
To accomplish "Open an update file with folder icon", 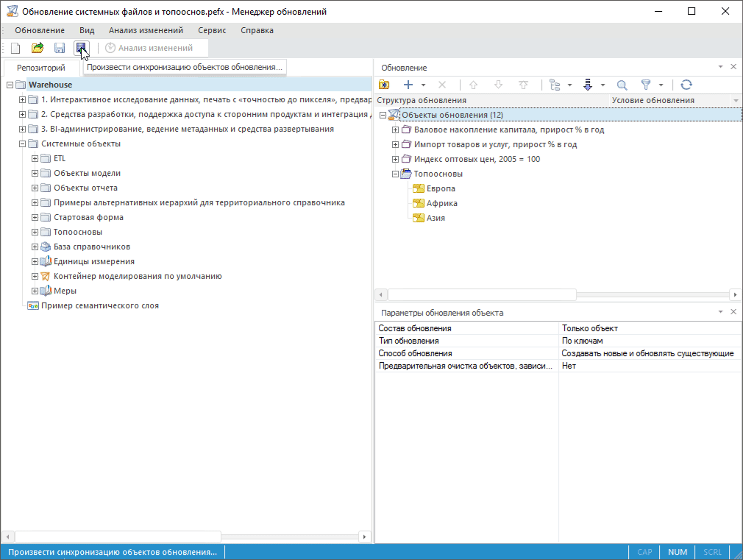I will click(38, 48).
